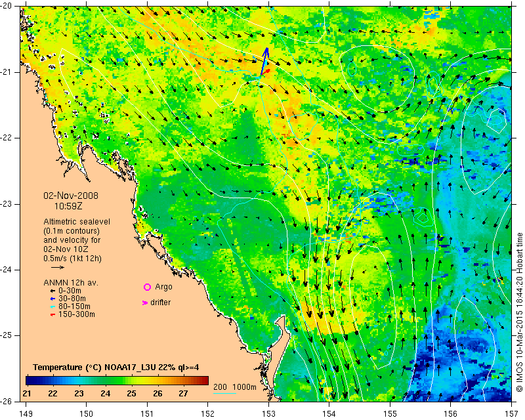Click the '200 1000m' bathymetry label
The width and height of the screenshot is (525, 420).
click(x=235, y=387)
